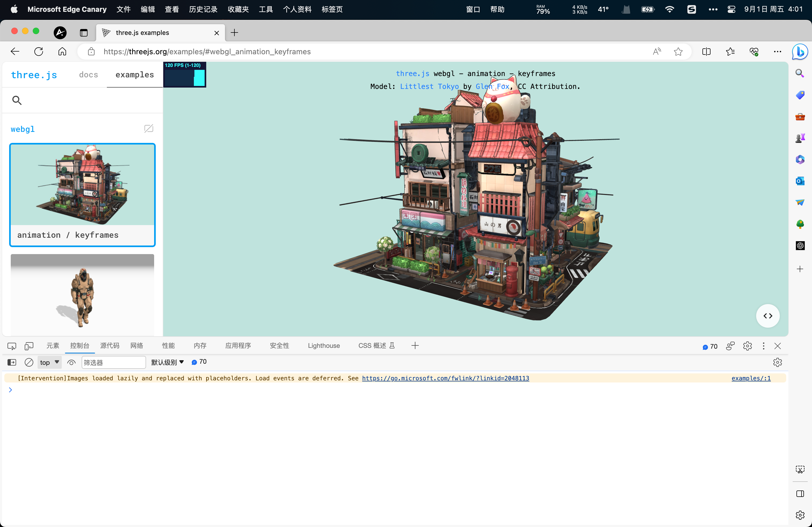This screenshot has width=812, height=527.
Task: Select element inspector tool in DevTools
Action: pos(12,346)
